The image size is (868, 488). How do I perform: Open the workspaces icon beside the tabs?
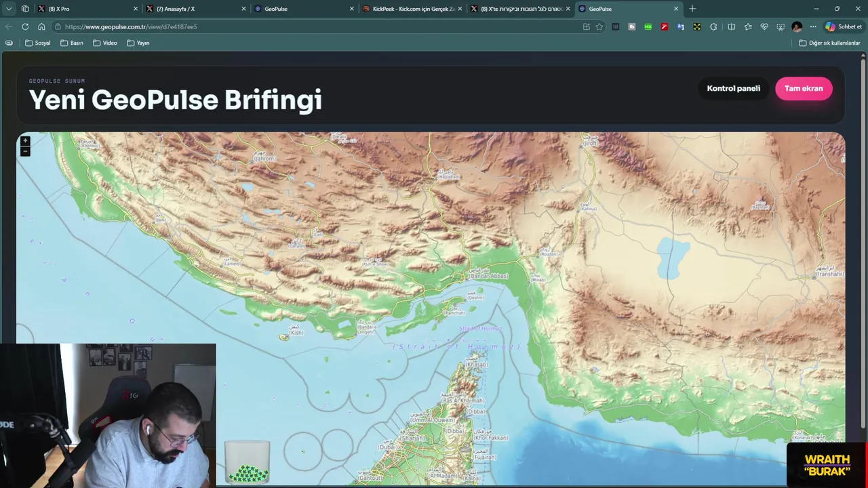[25, 9]
